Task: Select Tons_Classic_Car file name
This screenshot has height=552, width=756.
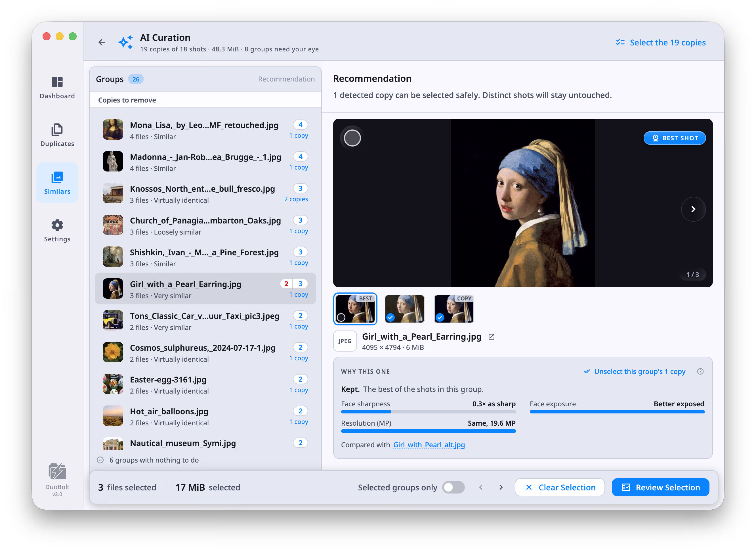Action: pyautogui.click(x=204, y=316)
